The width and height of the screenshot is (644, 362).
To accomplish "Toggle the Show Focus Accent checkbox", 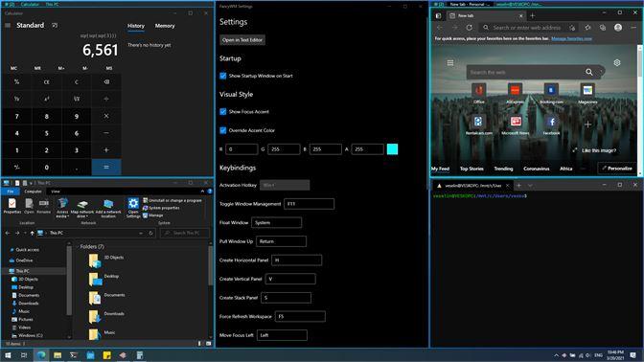I will [223, 112].
